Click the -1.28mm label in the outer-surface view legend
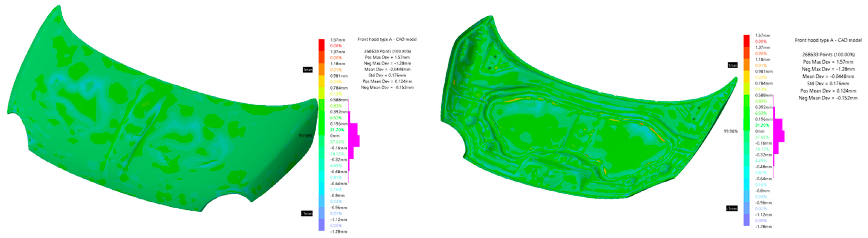Screen dimensions: 868x238 pos(339,232)
